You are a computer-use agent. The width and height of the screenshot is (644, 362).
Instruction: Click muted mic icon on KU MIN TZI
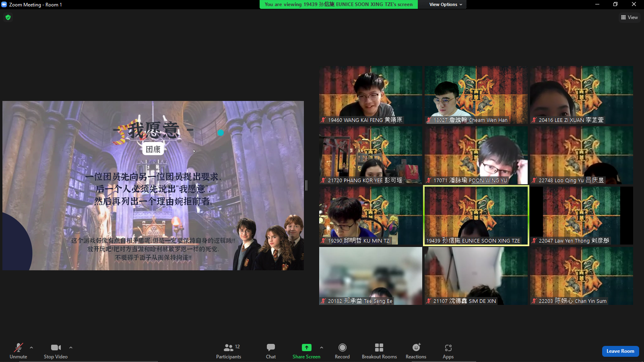pos(323,241)
